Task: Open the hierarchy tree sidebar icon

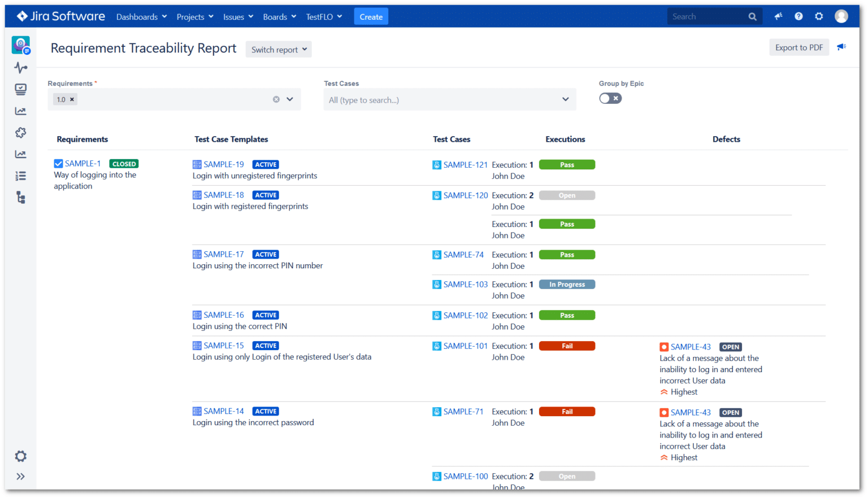Action: 21,198
